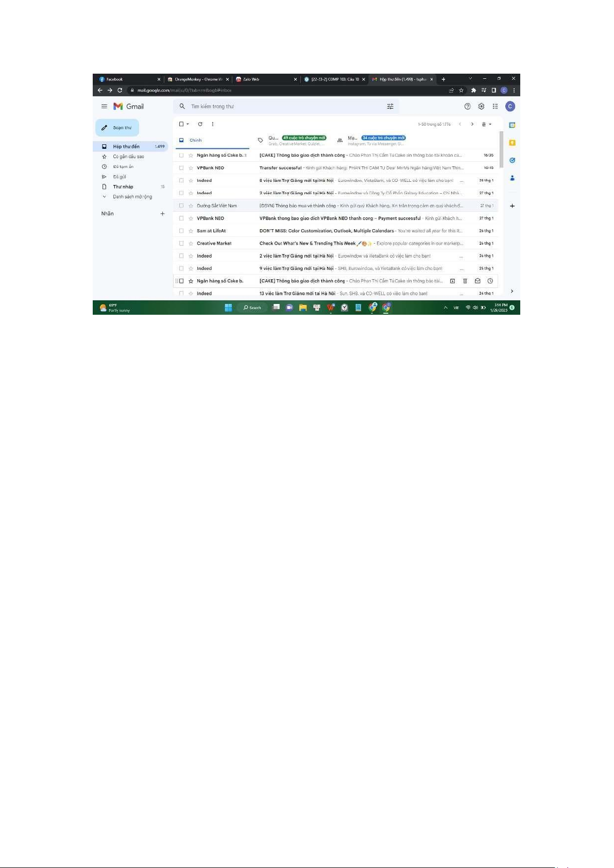Open the select-all dropdown arrow
The height and width of the screenshot is (868, 614).
(x=188, y=124)
